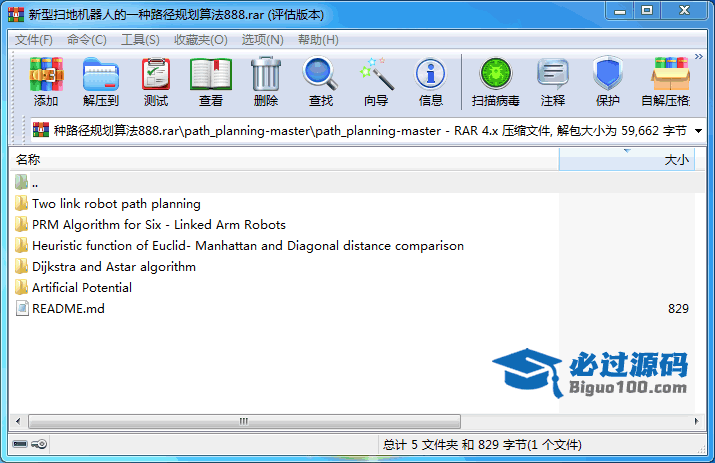This screenshot has height=463, width=715.
Task: Minimize the WinRAR window
Action: pos(620,11)
